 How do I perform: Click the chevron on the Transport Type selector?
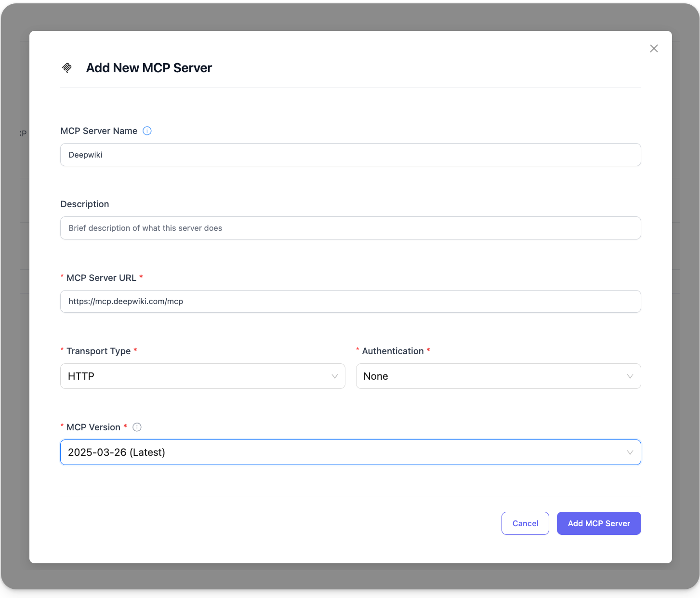click(335, 376)
